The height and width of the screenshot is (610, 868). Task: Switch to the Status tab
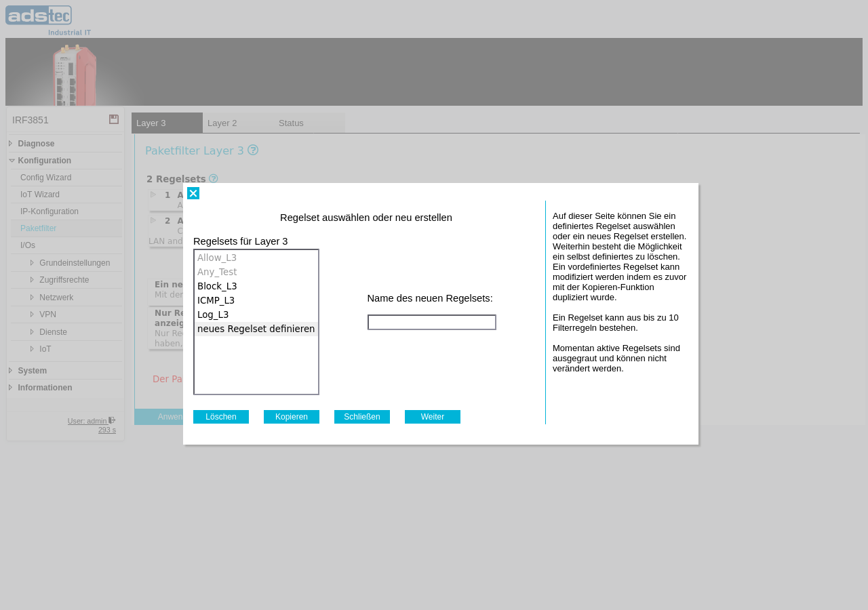(309, 123)
